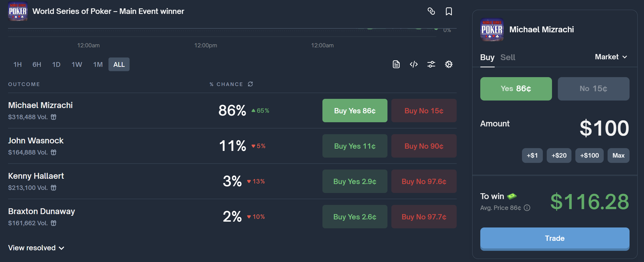
Task: Add $1 to the amount
Action: (x=532, y=155)
